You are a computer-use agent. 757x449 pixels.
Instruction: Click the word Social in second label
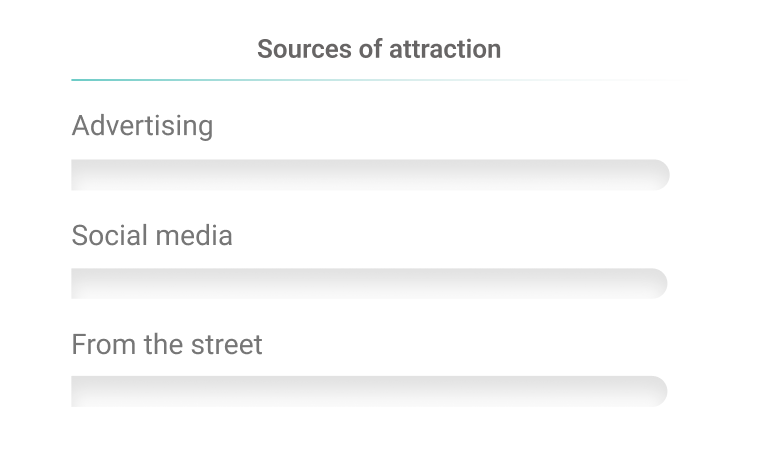point(109,235)
